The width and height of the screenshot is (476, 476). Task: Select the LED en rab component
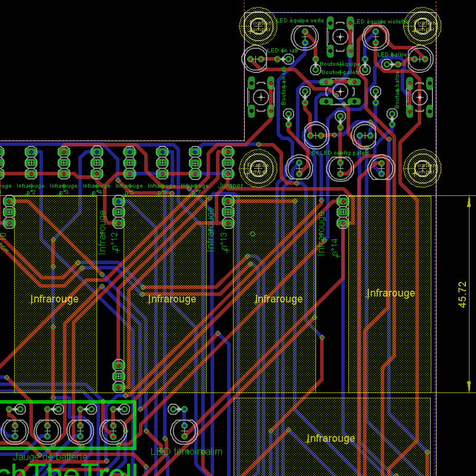pyautogui.click(x=256, y=58)
